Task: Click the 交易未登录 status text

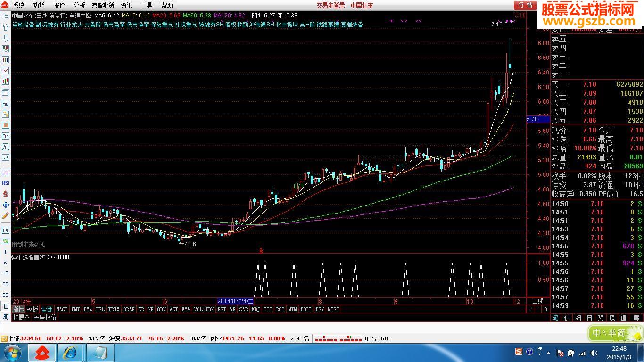Action: tap(330, 5)
